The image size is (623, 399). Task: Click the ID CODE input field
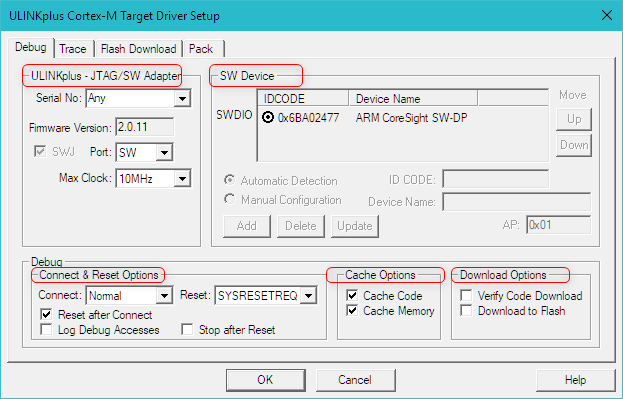point(495,179)
